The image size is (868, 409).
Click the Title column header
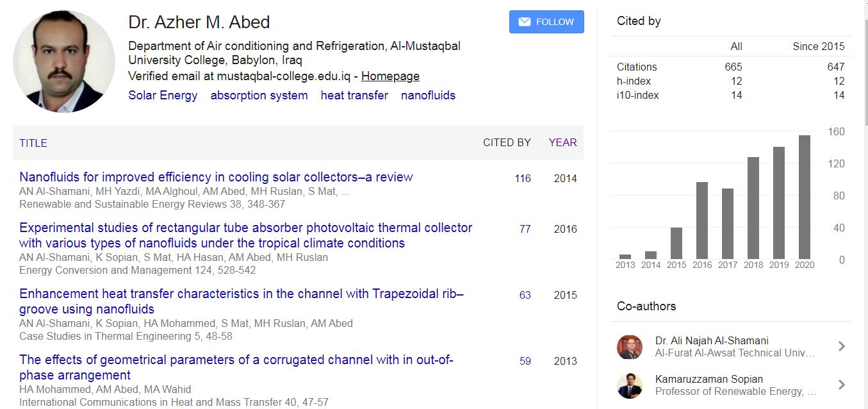point(33,143)
